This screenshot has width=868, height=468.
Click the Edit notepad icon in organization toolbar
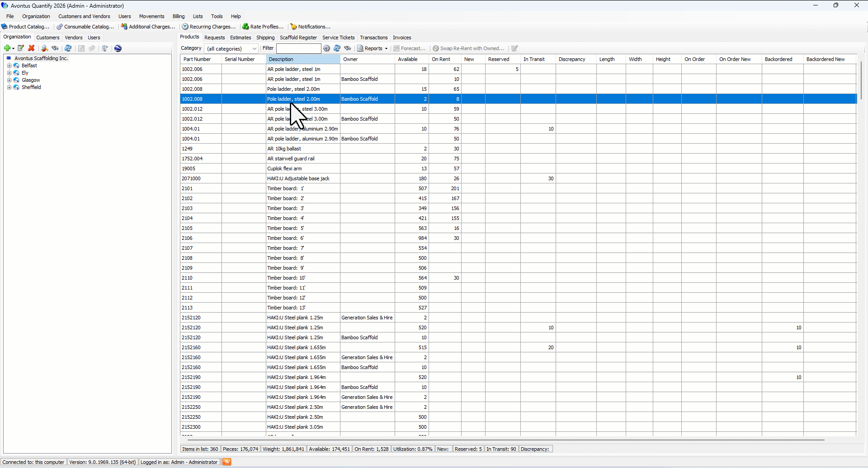point(21,48)
